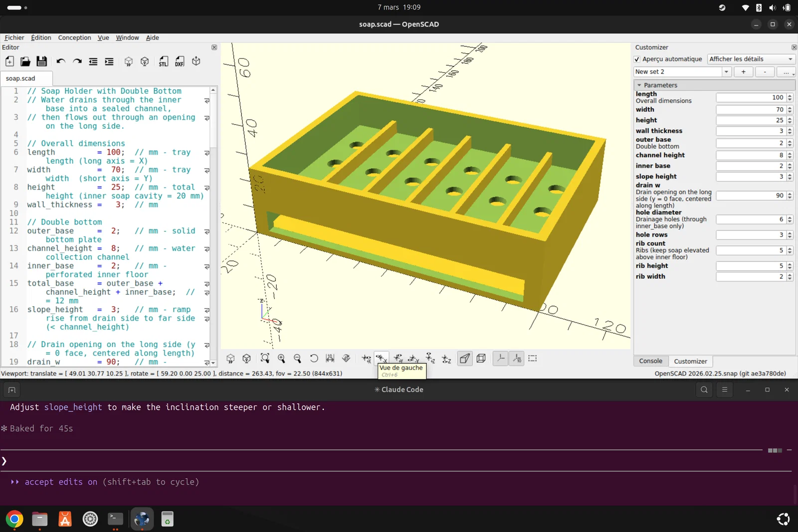Unindent the selected code lines
Image resolution: width=798 pixels, height=532 pixels.
tap(93, 61)
